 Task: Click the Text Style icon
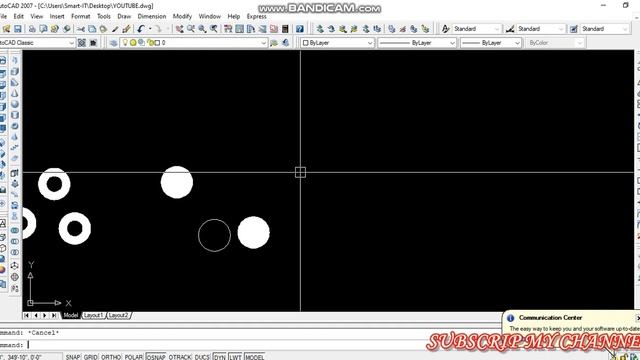[446, 29]
